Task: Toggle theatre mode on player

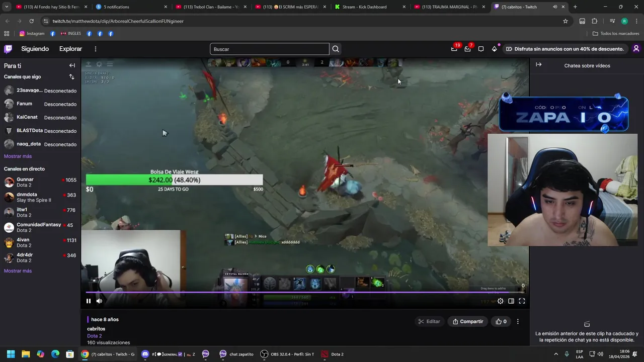Action: coord(511,301)
